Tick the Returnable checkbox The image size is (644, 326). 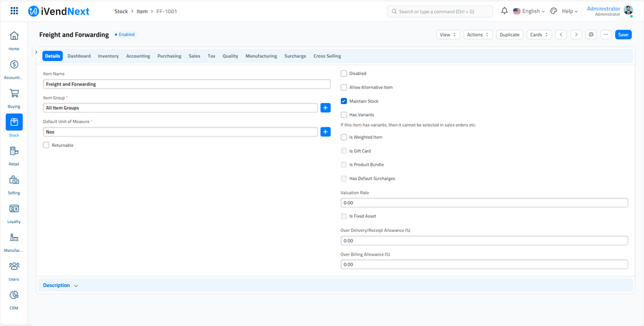point(47,145)
